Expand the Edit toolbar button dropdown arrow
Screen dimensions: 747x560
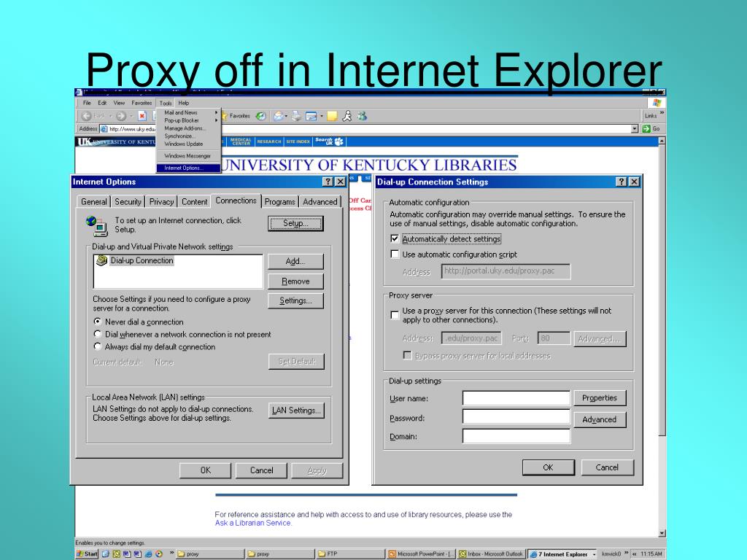[322, 116]
